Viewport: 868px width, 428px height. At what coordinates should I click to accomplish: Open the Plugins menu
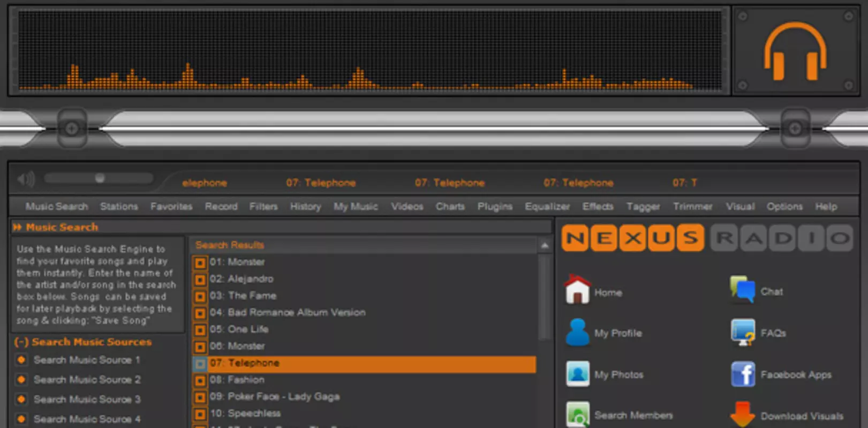[495, 207]
